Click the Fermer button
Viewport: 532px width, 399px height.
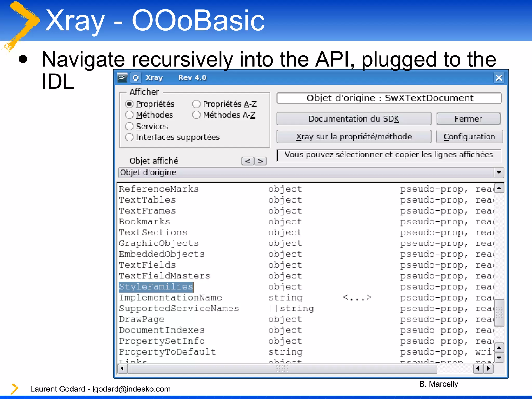pyautogui.click(x=468, y=119)
